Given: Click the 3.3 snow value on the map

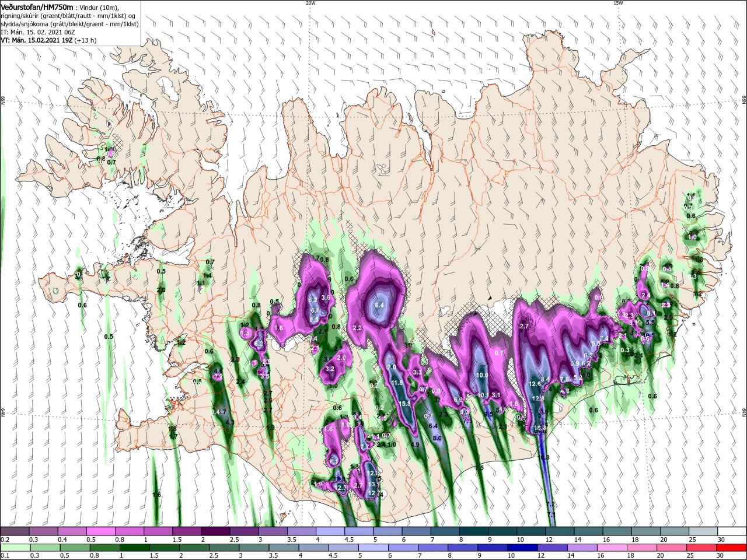Looking at the screenshot, I should pyautogui.click(x=417, y=372).
